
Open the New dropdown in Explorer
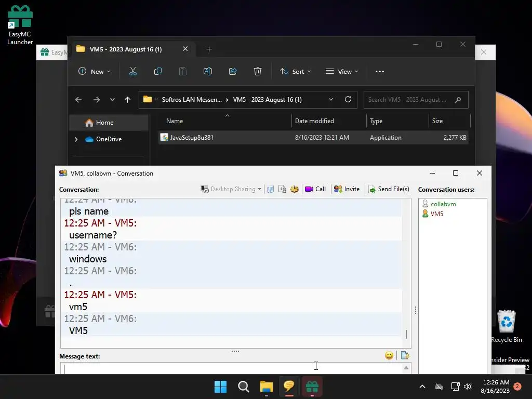tap(95, 72)
